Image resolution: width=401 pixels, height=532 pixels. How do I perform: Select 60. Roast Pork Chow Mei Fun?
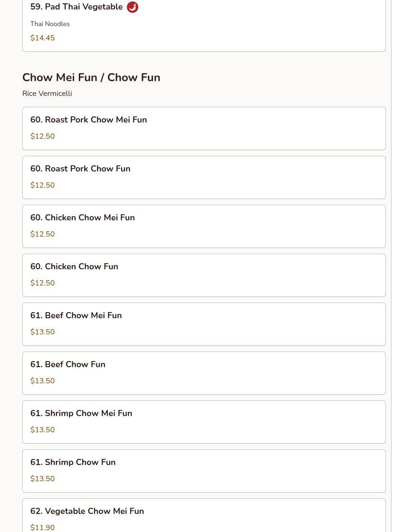point(204,129)
